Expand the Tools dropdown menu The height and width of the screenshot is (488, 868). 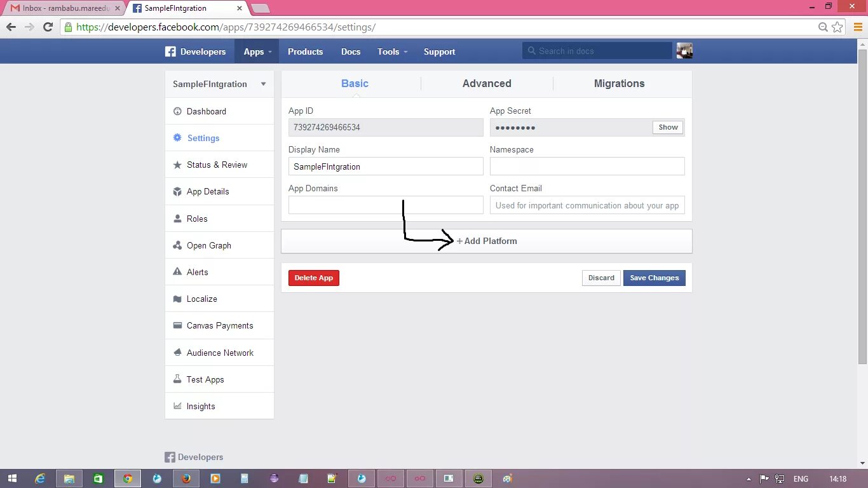click(392, 51)
